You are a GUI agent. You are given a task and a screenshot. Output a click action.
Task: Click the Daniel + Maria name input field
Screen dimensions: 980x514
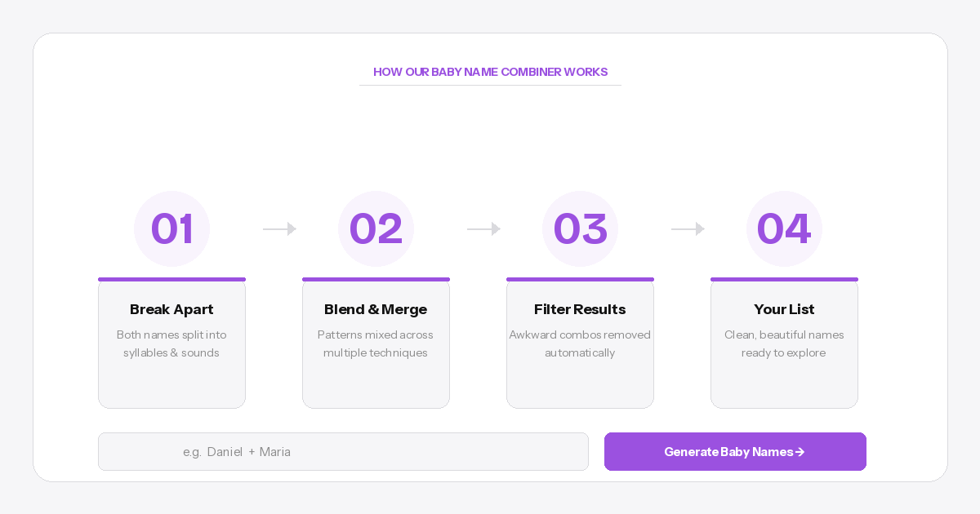click(343, 451)
